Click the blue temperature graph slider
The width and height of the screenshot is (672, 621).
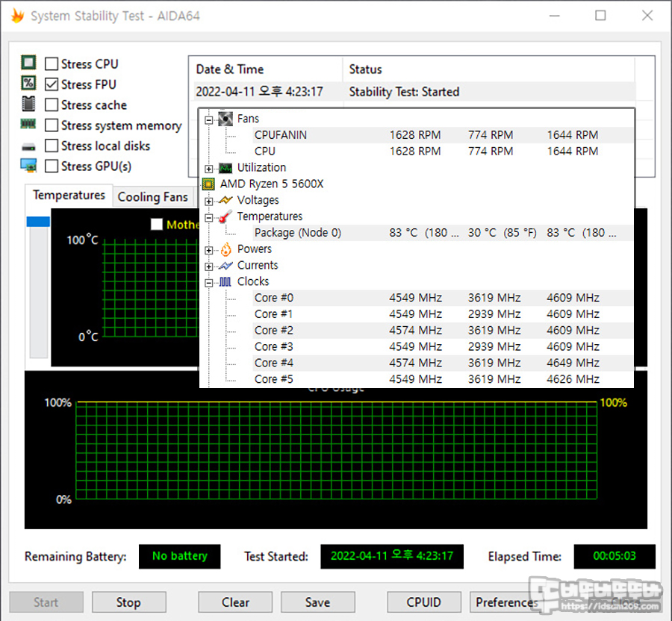tap(38, 222)
